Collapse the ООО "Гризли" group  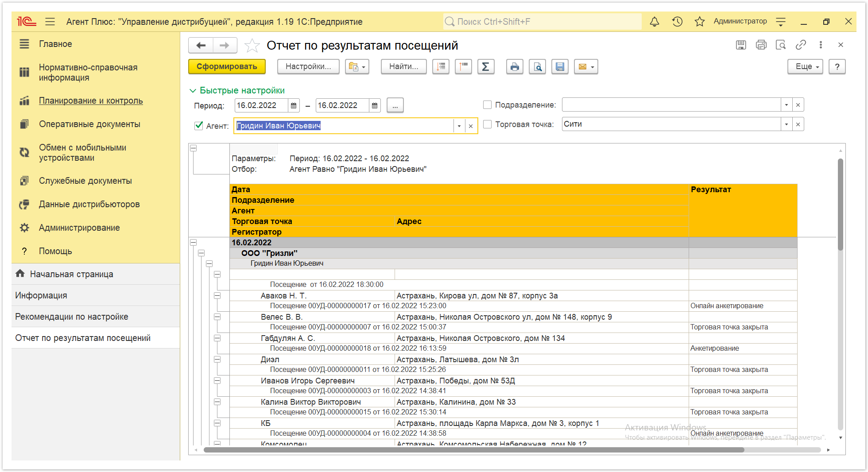(201, 253)
